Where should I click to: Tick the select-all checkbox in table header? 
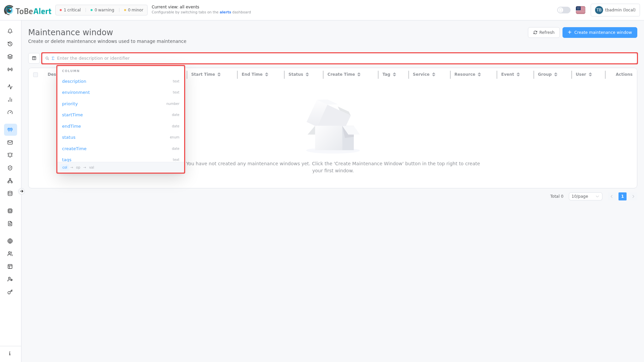point(36,75)
